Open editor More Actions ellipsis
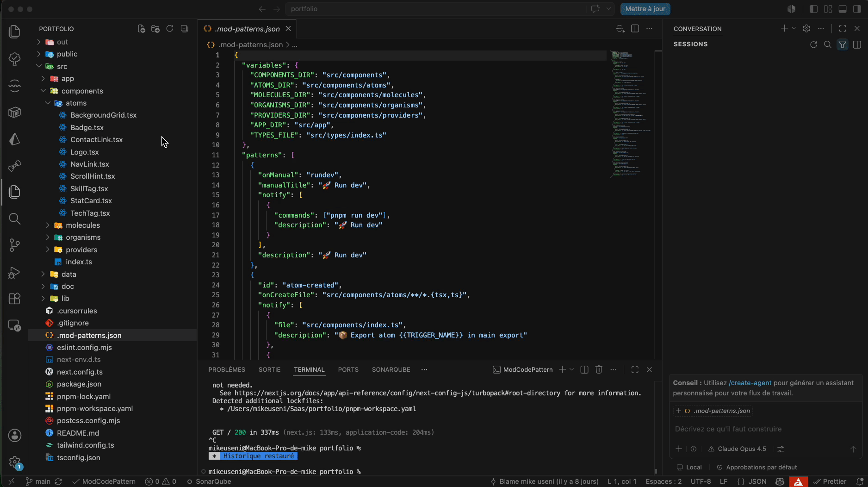 click(x=649, y=29)
